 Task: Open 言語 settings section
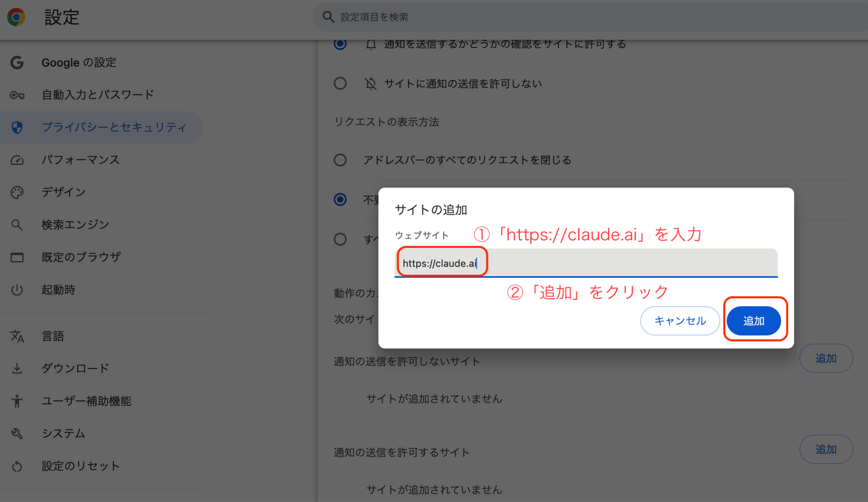[x=53, y=336]
